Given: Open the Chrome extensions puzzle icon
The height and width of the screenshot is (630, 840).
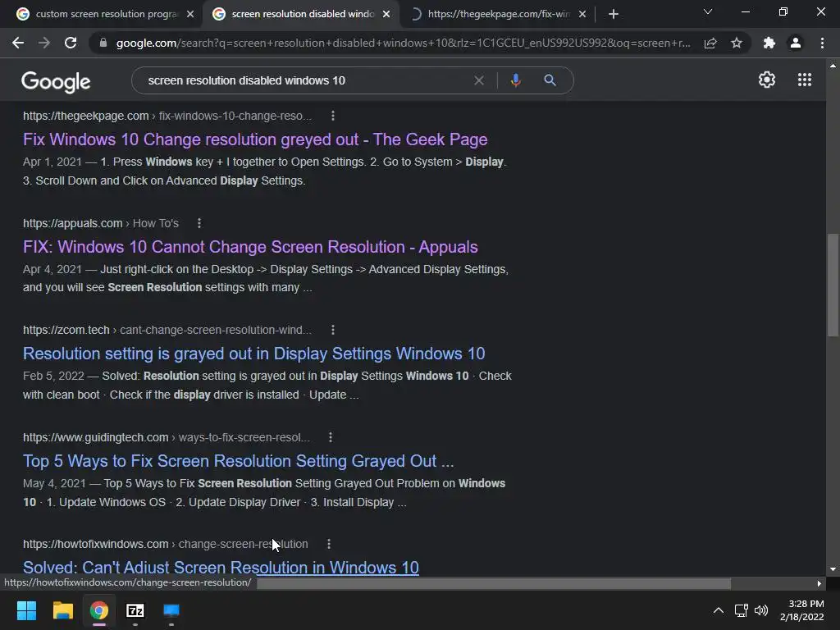Looking at the screenshot, I should click(769, 43).
